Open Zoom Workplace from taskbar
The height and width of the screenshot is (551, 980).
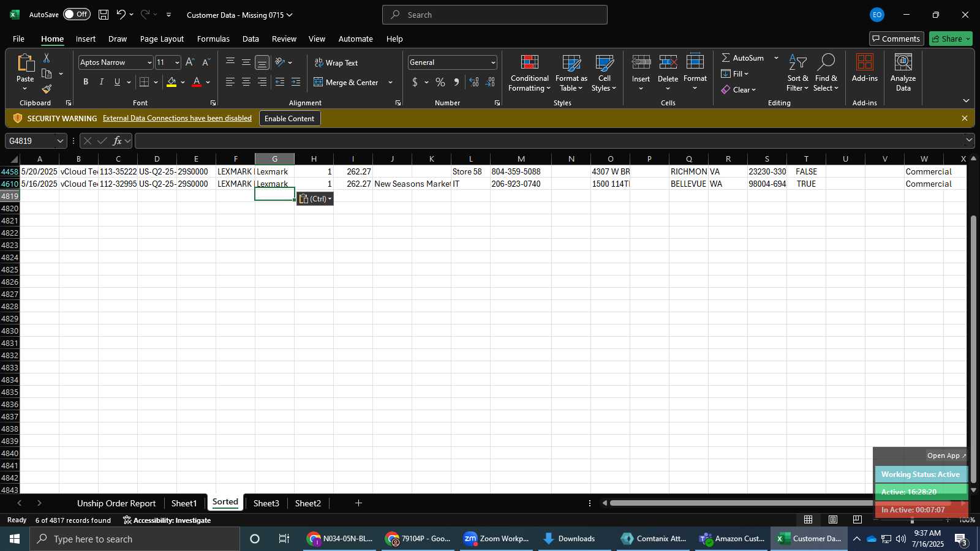click(497, 539)
